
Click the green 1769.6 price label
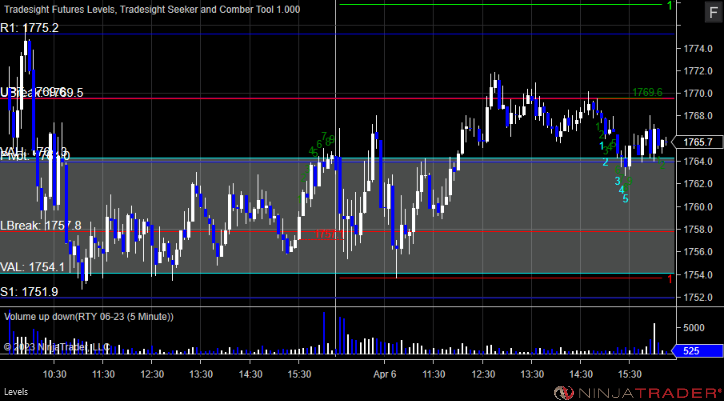647,92
